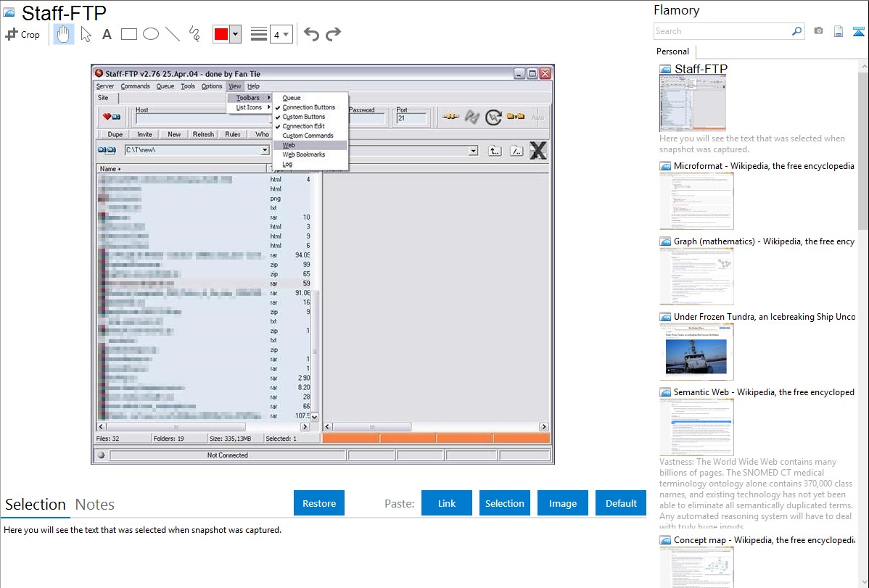Select the hand pan tool
869x588 pixels.
pos(63,34)
